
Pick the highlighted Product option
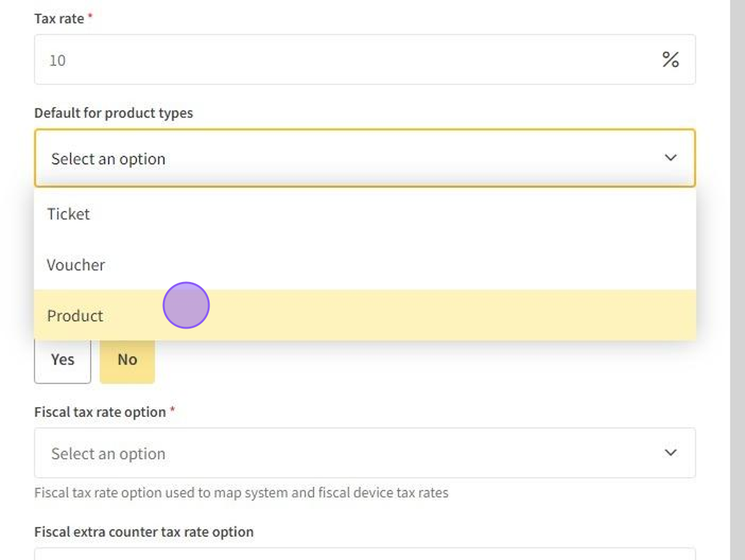point(75,316)
